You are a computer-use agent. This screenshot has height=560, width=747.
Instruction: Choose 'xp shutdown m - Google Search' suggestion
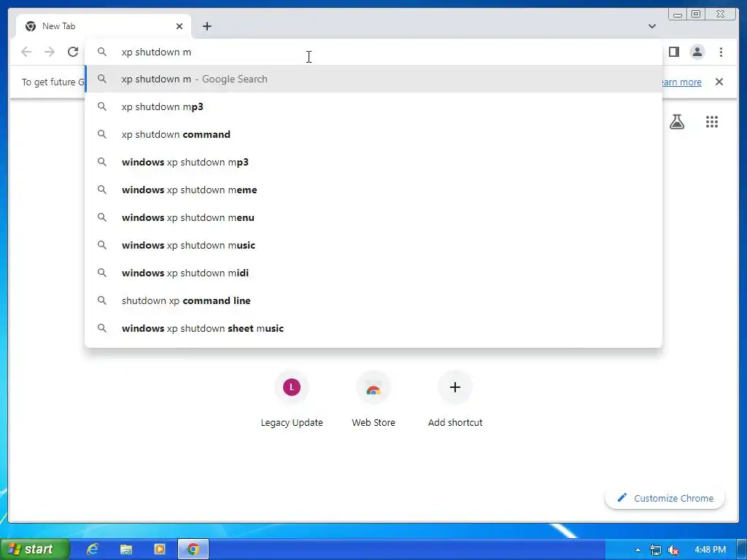click(x=373, y=79)
